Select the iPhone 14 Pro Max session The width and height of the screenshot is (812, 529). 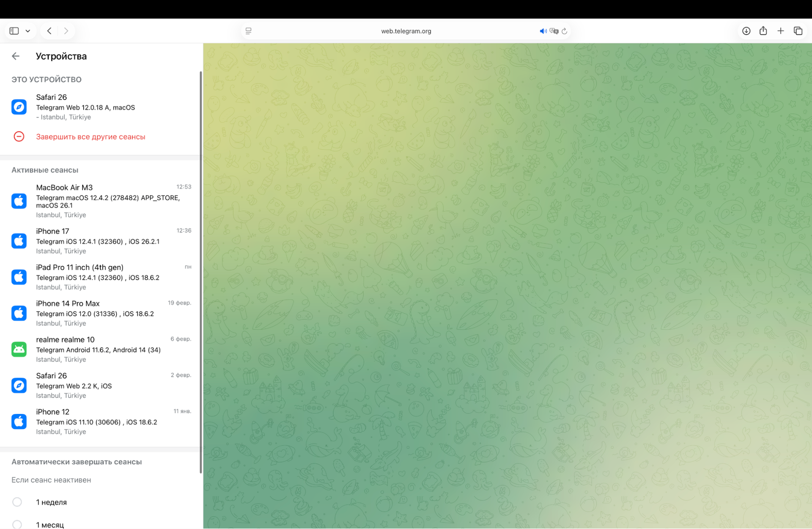pos(101,313)
